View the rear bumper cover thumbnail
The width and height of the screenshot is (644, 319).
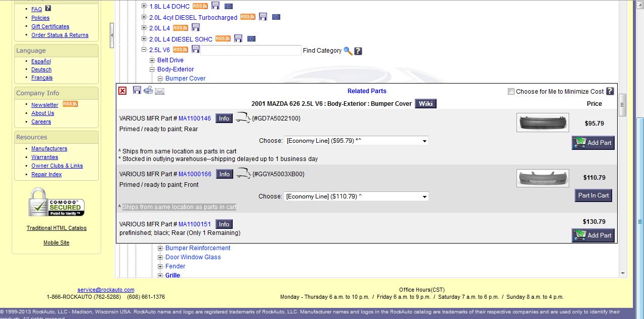tap(543, 123)
